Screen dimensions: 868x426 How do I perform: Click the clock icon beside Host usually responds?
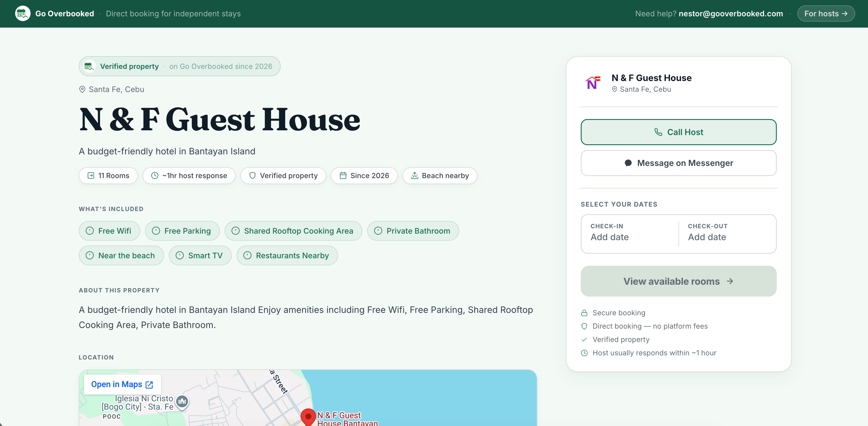584,353
